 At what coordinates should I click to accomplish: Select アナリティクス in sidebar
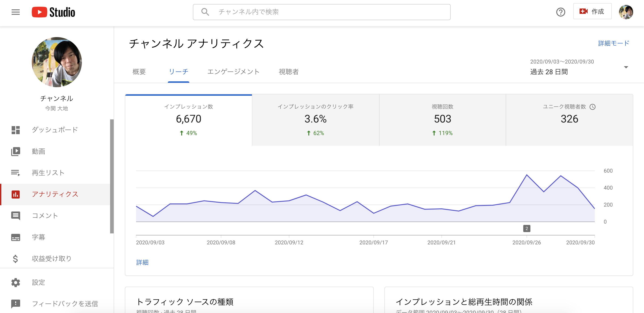pyautogui.click(x=55, y=194)
